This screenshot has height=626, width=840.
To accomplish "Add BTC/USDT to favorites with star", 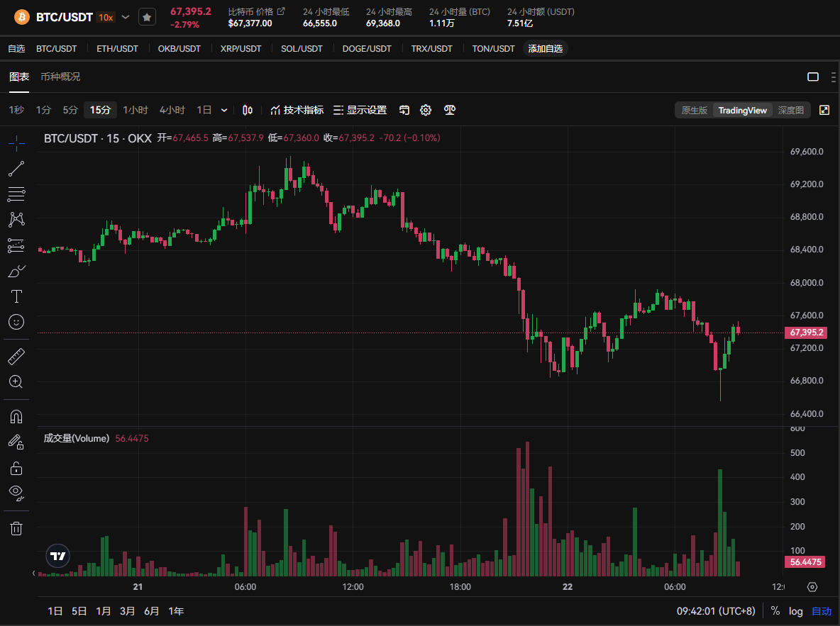I will tap(147, 16).
